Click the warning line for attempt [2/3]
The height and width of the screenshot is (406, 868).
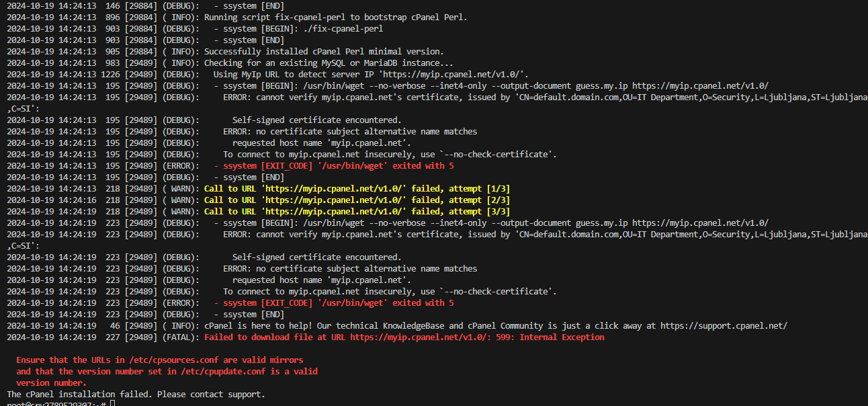(x=357, y=200)
